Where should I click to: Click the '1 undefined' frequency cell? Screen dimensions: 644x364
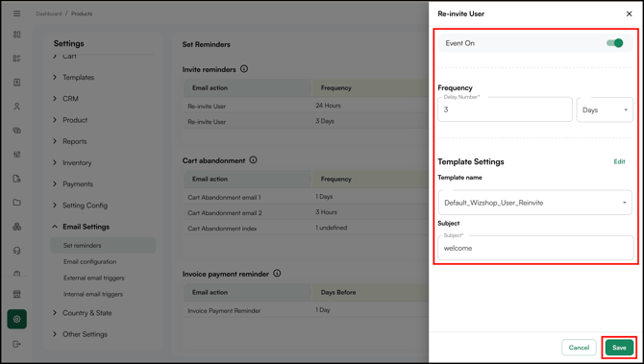331,228
